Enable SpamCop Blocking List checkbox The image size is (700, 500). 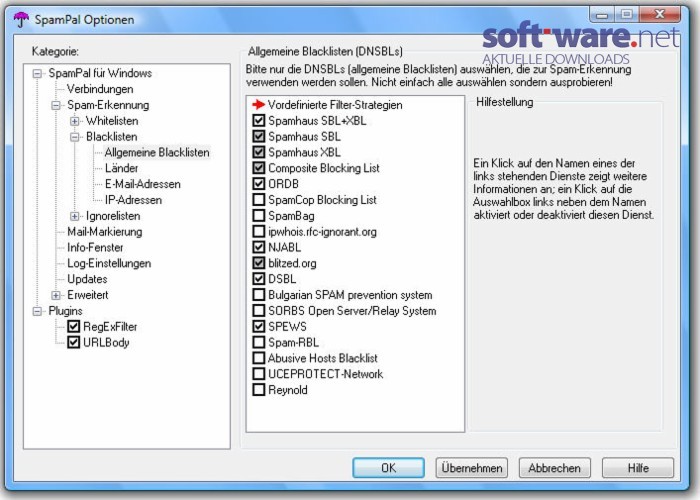[x=258, y=200]
